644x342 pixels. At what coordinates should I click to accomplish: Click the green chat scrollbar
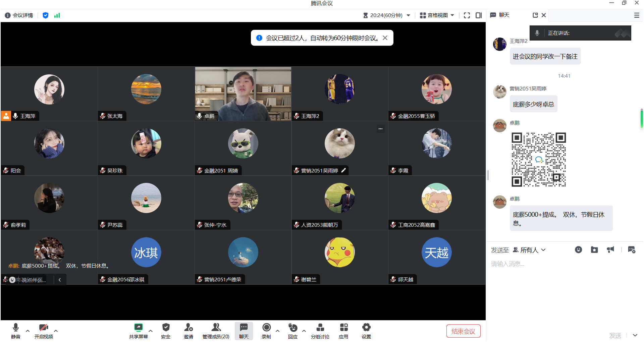click(641, 119)
